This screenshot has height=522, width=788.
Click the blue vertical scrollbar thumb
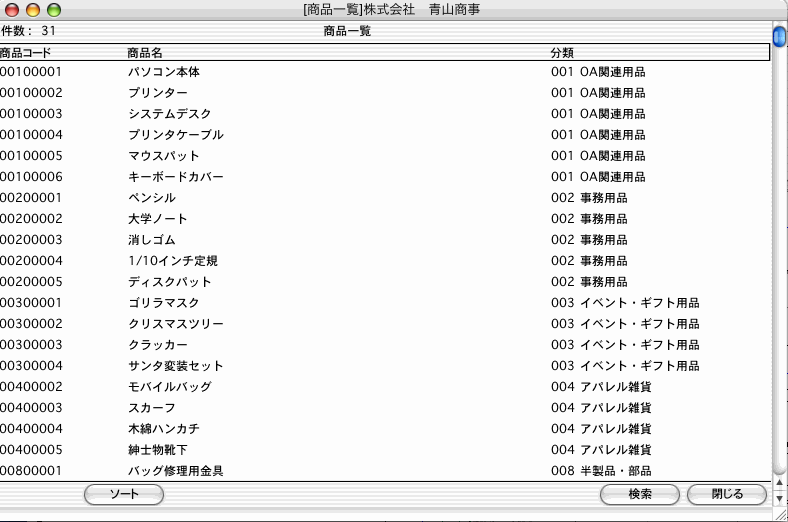[x=779, y=37]
